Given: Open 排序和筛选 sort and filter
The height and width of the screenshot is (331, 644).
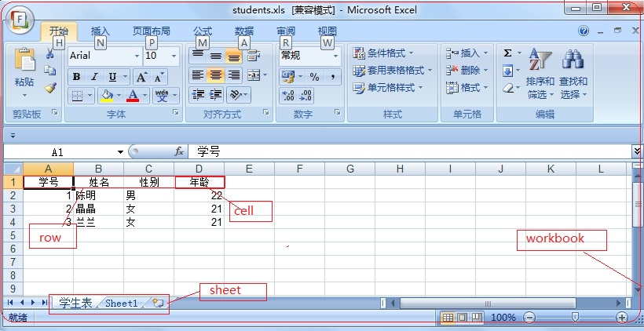Looking at the screenshot, I should [x=540, y=74].
